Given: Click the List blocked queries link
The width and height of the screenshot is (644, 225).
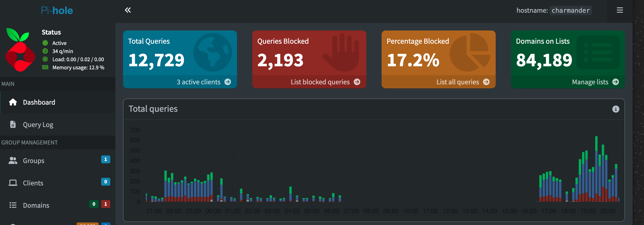Looking at the screenshot, I should [320, 82].
